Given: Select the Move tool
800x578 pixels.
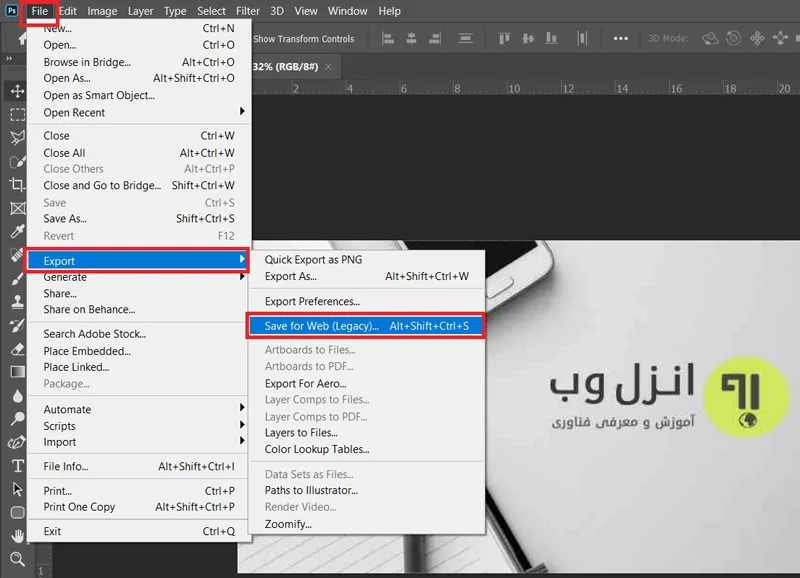Looking at the screenshot, I should click(17, 91).
